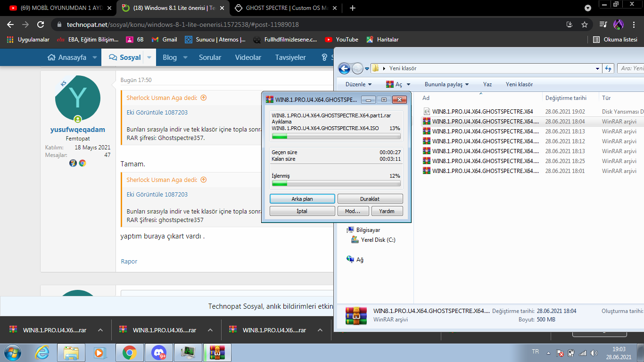Open the Gmail bookmark
This screenshot has width=644, height=362.
click(x=165, y=40)
